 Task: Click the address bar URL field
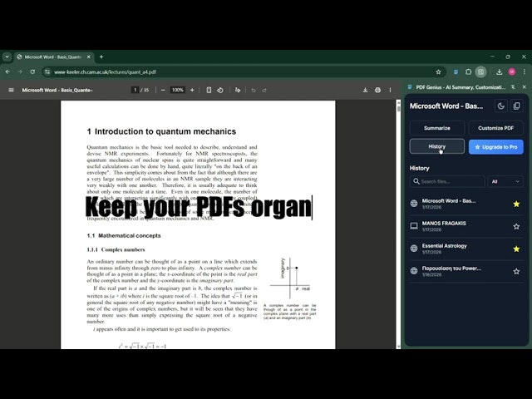(x=238, y=72)
